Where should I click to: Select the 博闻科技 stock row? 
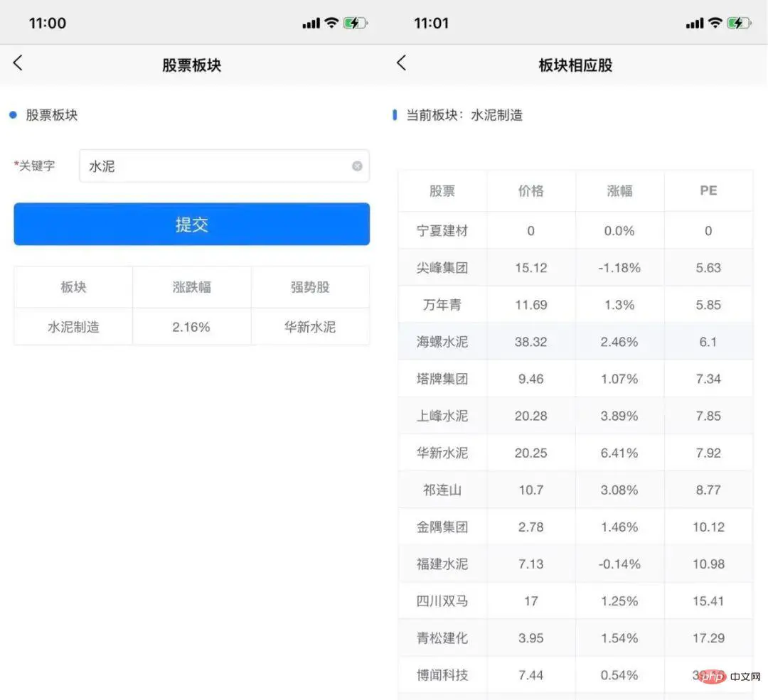click(575, 675)
